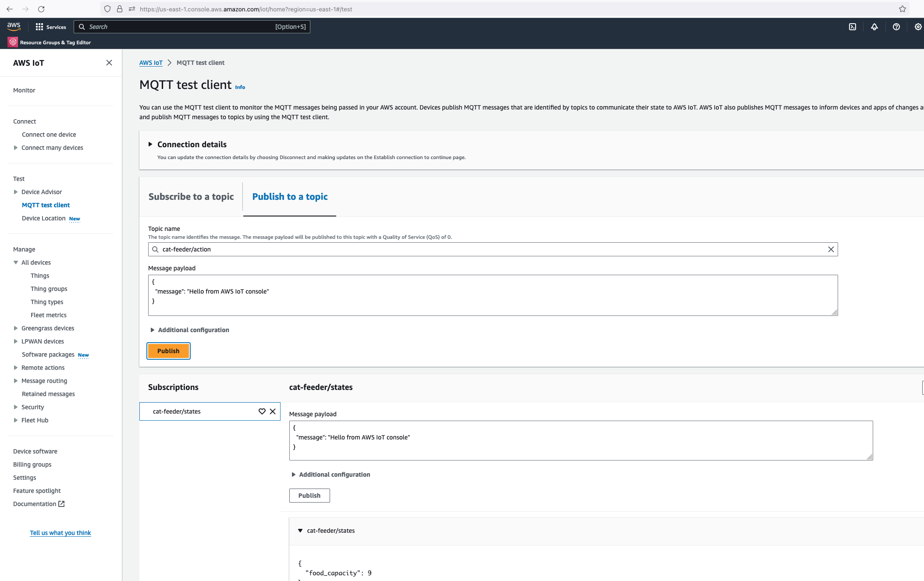Image resolution: width=924 pixels, height=581 pixels.
Task: Collapse All devices tree in sidebar
Action: click(x=16, y=262)
